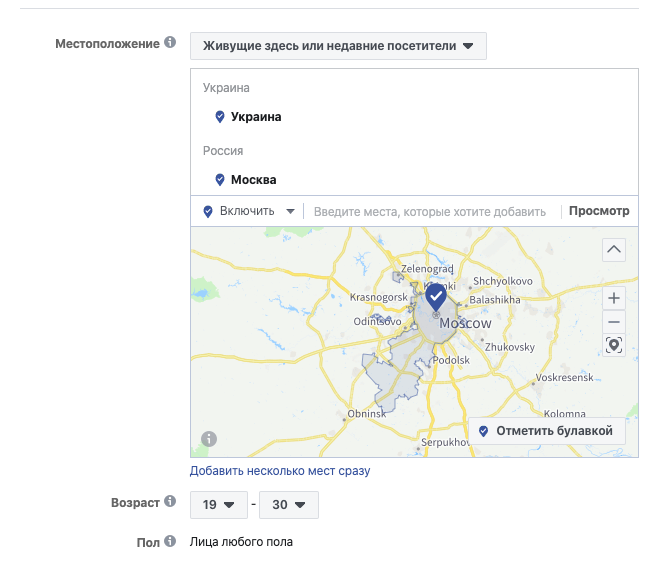
Task: Click the Отметить булавкой button
Action: (546, 431)
